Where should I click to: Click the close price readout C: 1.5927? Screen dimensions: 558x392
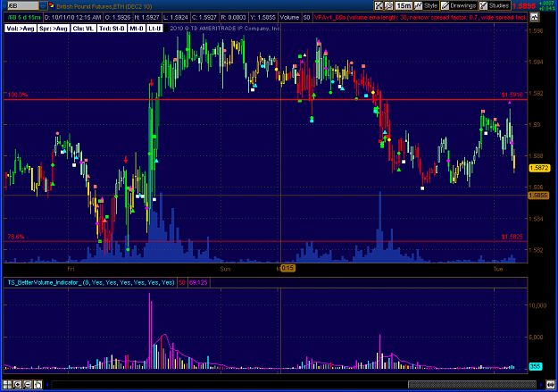204,17
